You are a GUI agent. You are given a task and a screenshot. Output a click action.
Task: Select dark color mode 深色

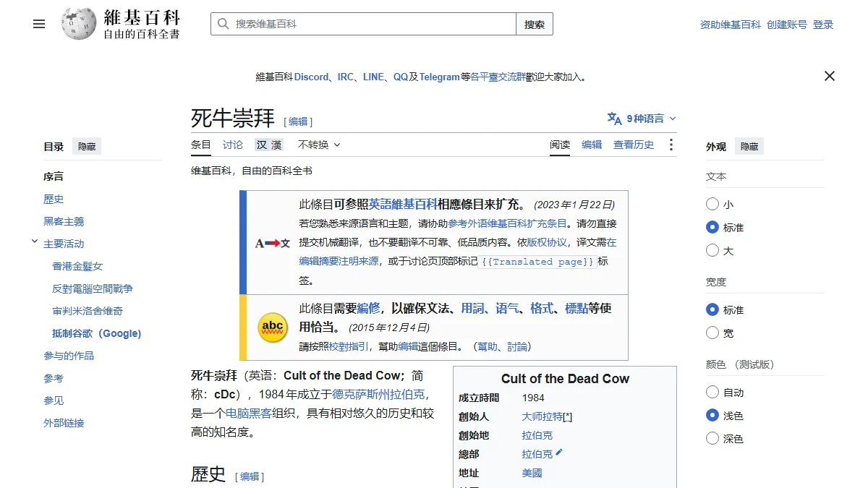[712, 439]
